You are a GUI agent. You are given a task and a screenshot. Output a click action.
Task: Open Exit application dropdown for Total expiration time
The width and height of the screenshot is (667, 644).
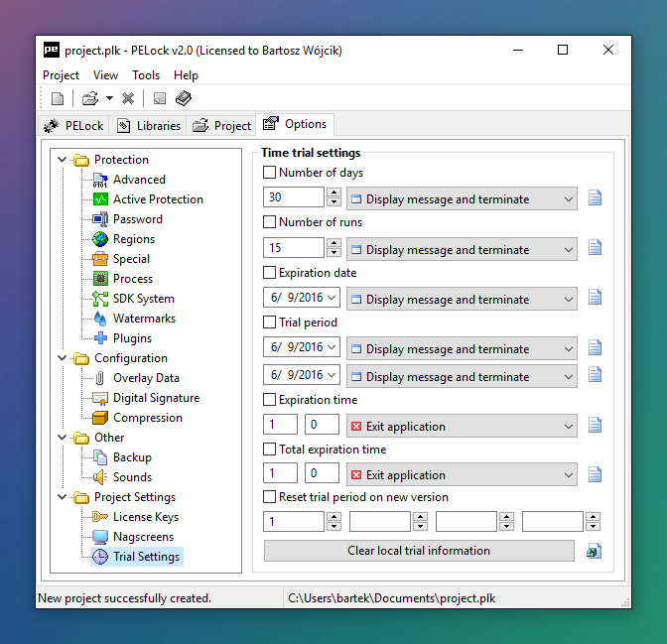click(x=462, y=474)
